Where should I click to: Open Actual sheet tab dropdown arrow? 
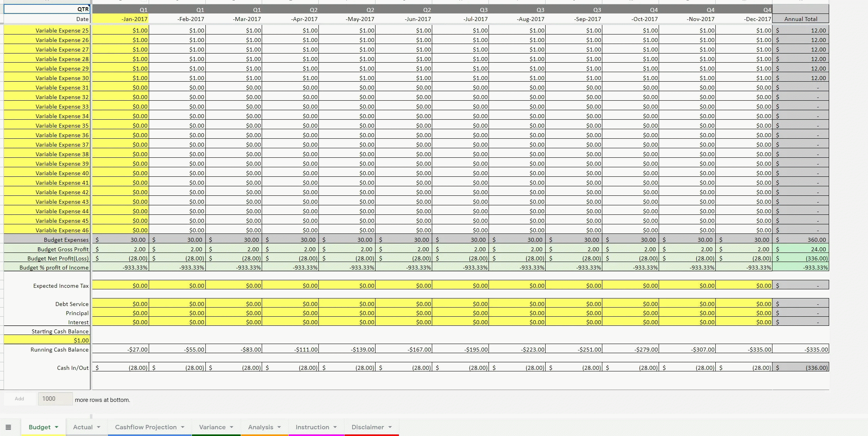pos(99,427)
